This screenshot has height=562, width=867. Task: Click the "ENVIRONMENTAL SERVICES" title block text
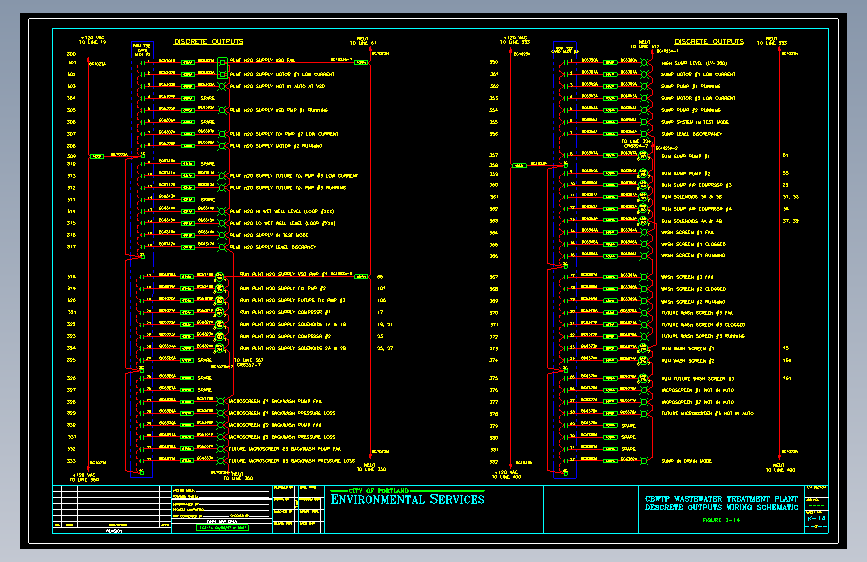tap(408, 499)
